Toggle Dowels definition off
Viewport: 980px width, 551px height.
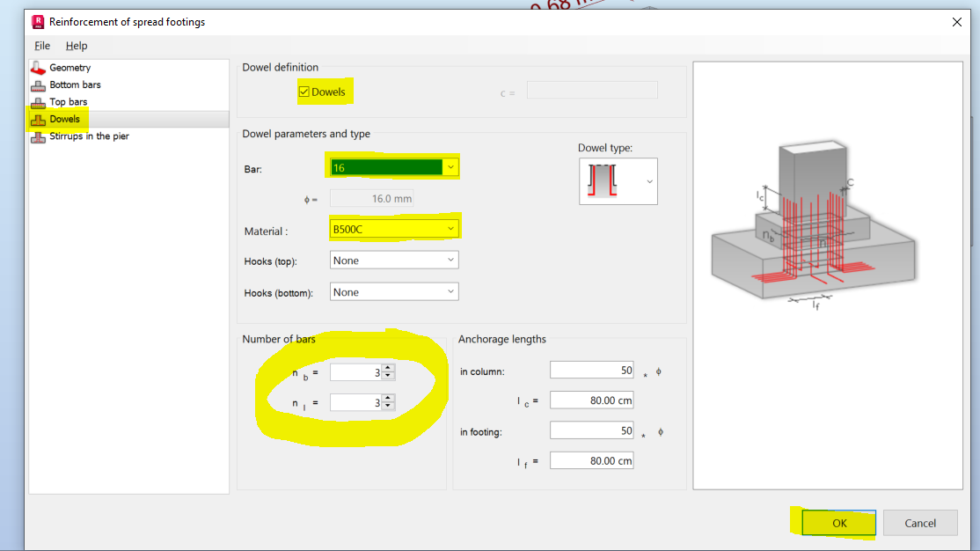click(304, 91)
